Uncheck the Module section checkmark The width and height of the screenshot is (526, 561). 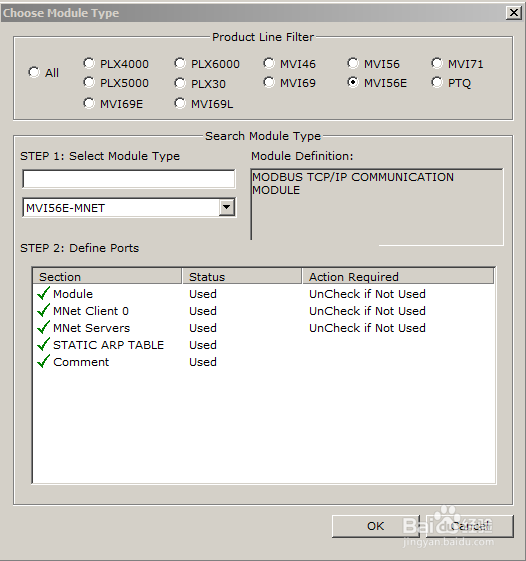pos(43,293)
